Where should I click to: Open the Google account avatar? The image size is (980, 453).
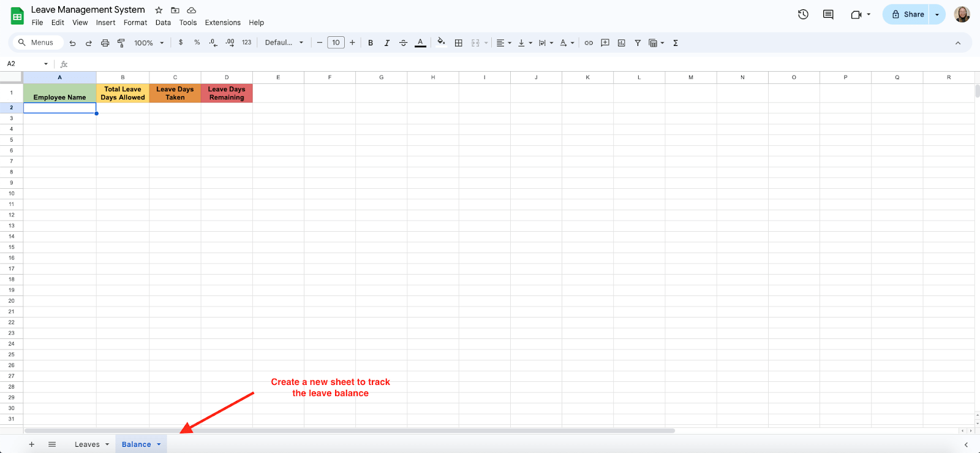(x=962, y=14)
